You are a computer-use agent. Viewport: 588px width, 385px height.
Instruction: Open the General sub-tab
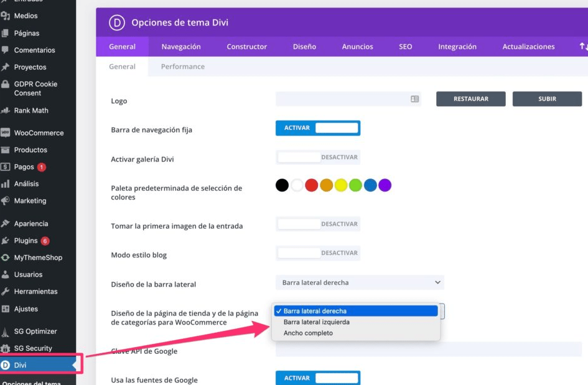(122, 67)
